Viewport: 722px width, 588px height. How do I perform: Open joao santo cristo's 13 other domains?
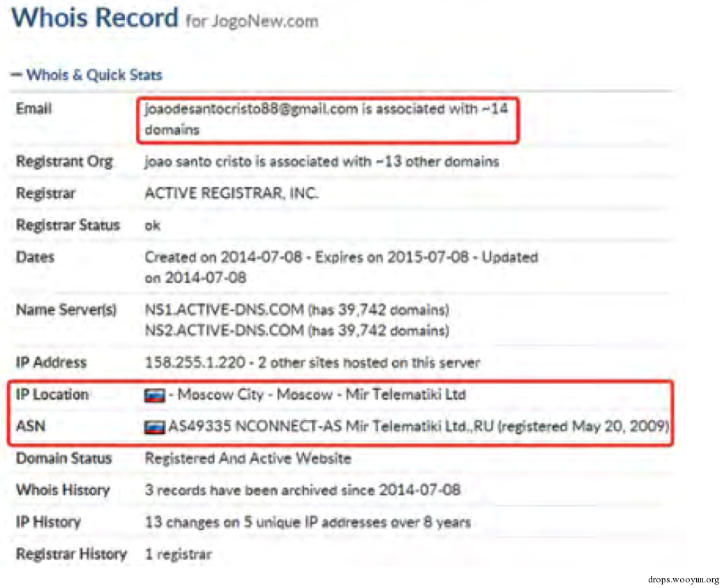pyautogui.click(x=322, y=162)
